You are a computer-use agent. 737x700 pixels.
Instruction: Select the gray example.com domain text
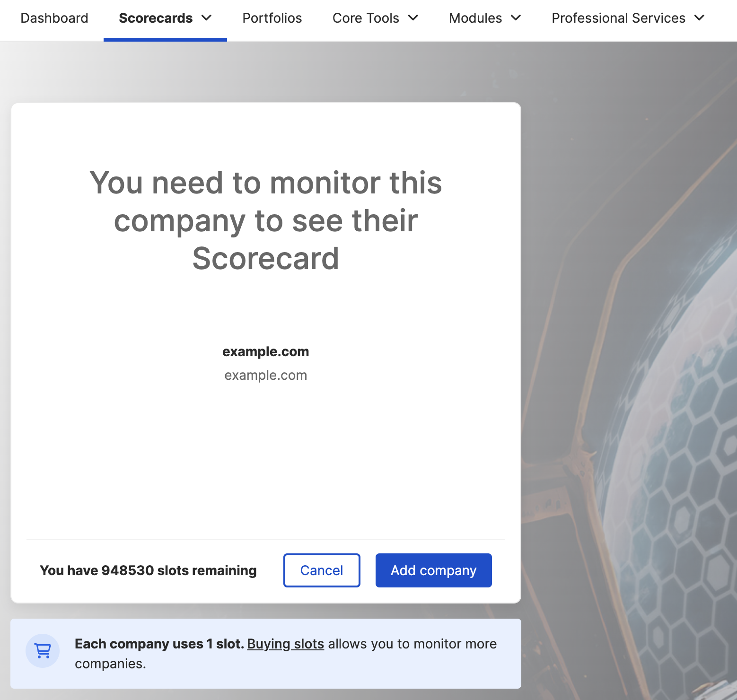266,375
